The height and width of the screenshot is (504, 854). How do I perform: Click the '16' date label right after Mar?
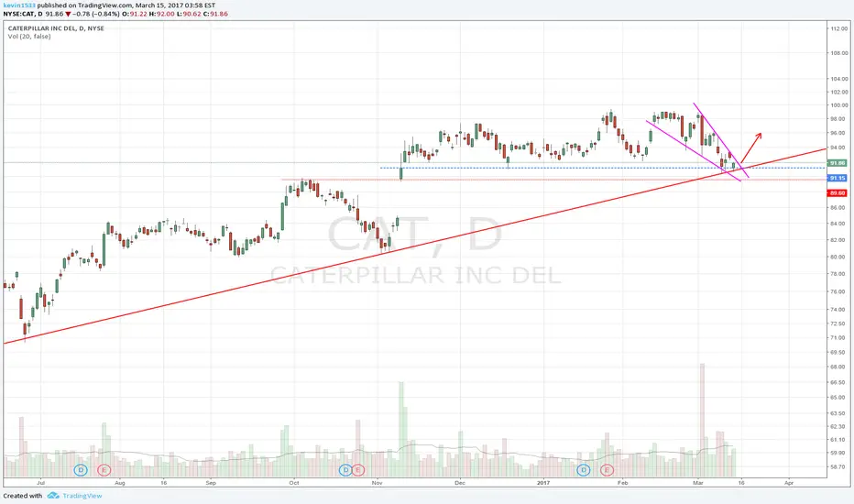point(740,483)
